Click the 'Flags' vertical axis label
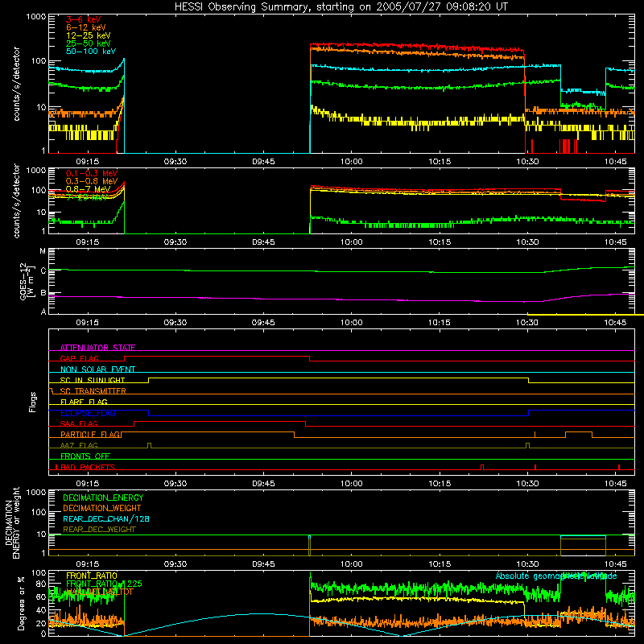The image size is (644, 644). [33, 402]
